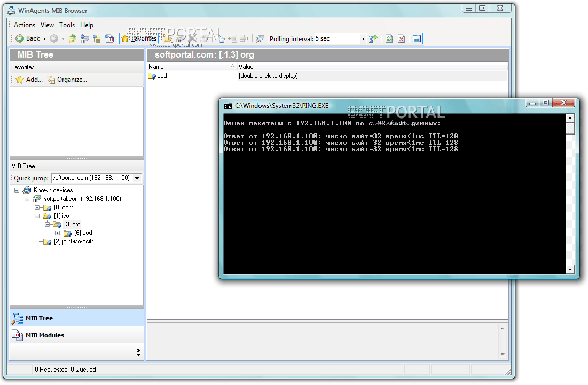Click the greyed Forward navigation icon
This screenshot has width=588, height=385.
(x=54, y=38)
